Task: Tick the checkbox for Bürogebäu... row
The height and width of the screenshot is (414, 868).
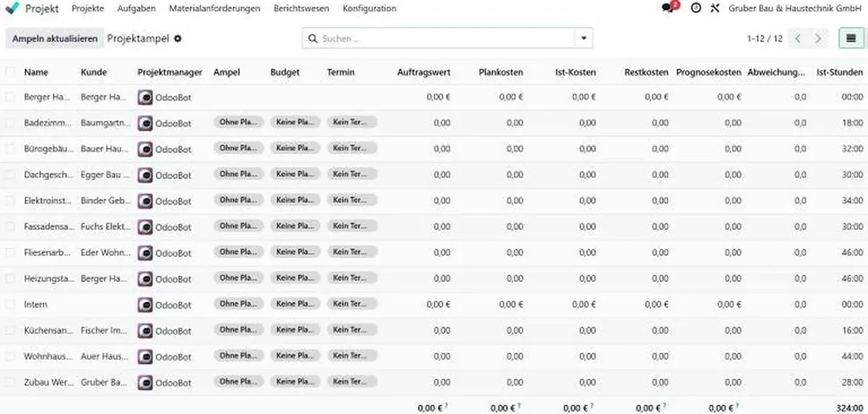Action: click(x=10, y=149)
